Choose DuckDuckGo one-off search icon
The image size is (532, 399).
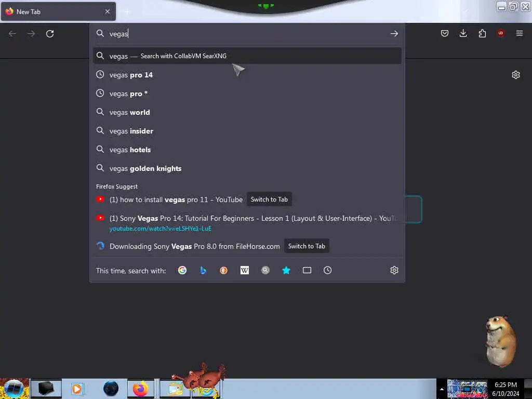223,270
